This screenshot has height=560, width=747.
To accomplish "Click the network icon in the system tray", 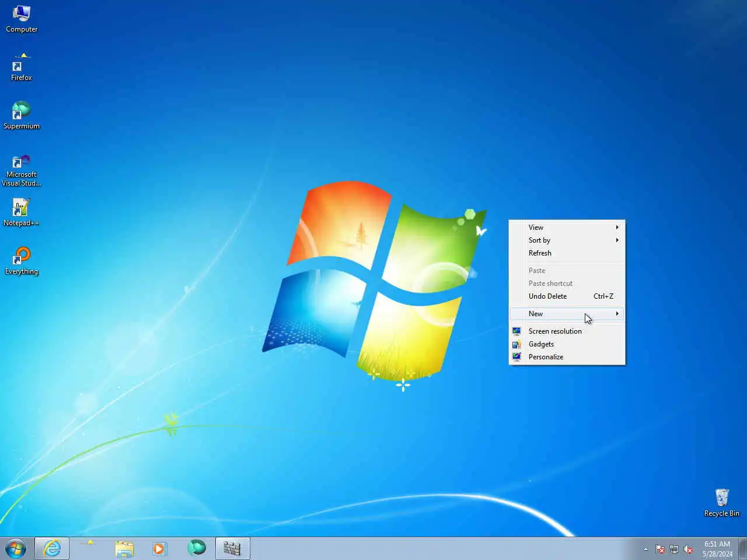I will click(674, 549).
